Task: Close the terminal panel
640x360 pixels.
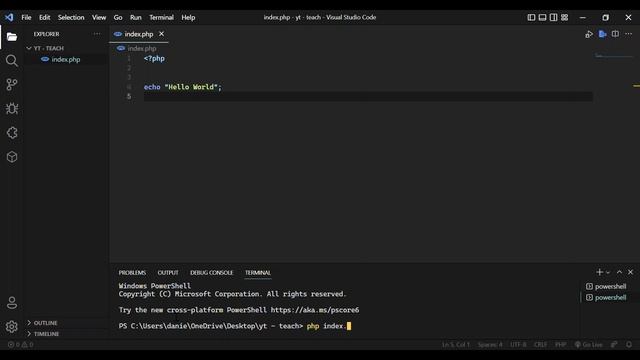Action: 630,272
